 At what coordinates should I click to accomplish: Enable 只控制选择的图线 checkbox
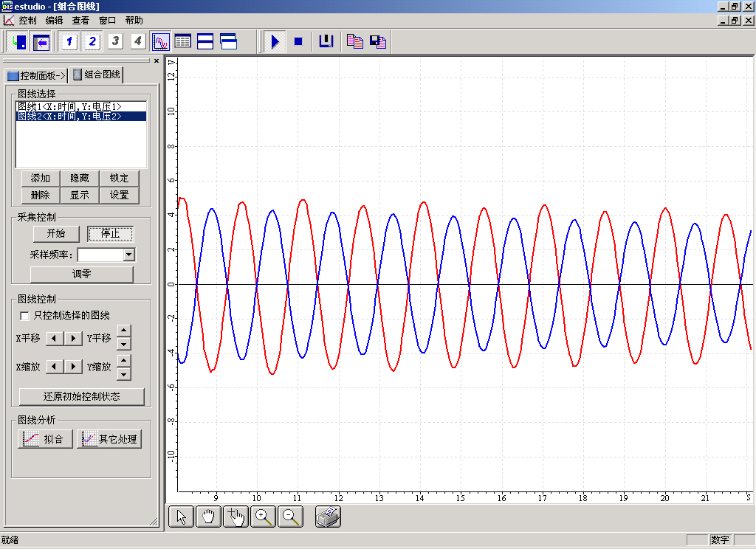(25, 316)
